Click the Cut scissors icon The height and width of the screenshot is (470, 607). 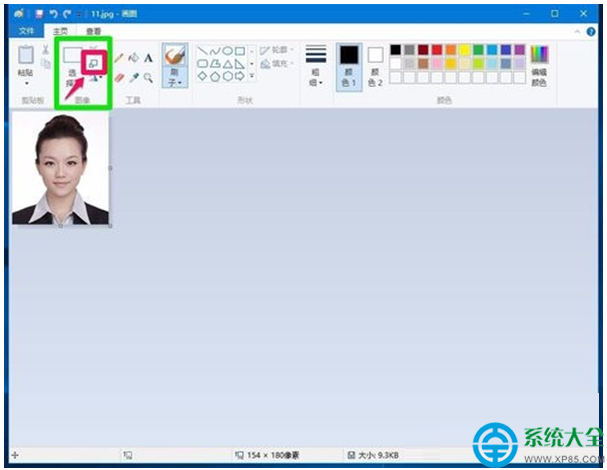(x=46, y=50)
